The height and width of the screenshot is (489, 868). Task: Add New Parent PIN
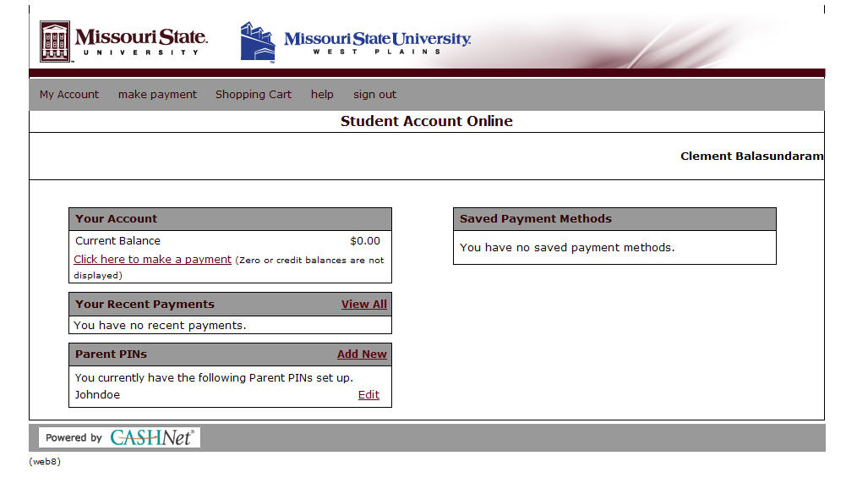[x=362, y=354]
